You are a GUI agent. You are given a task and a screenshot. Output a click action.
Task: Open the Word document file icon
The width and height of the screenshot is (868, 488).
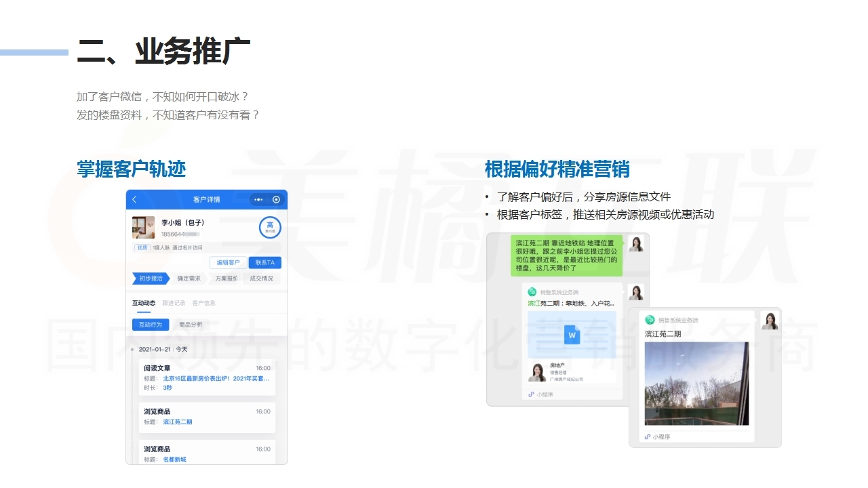tap(572, 334)
